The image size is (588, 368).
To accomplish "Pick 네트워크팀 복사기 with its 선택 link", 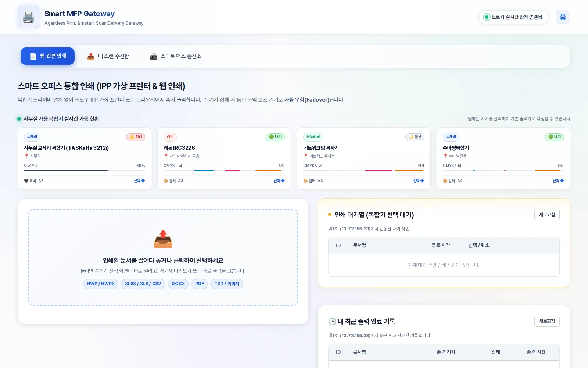I will (x=419, y=181).
